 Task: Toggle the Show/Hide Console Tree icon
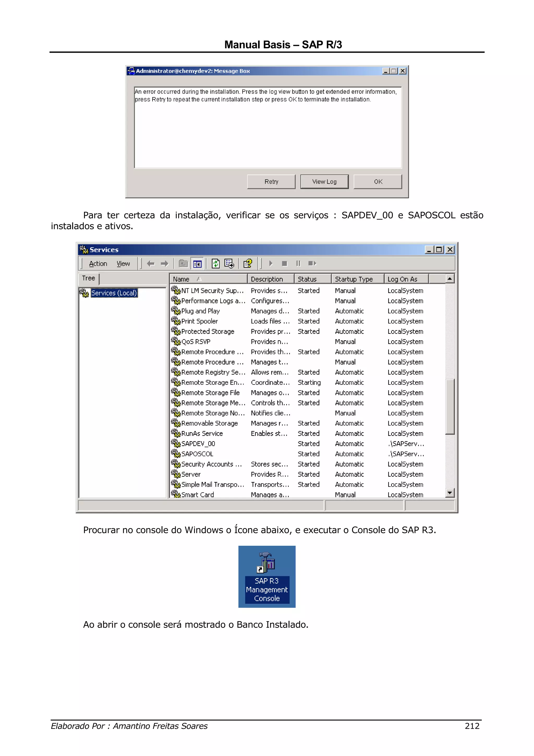197,264
